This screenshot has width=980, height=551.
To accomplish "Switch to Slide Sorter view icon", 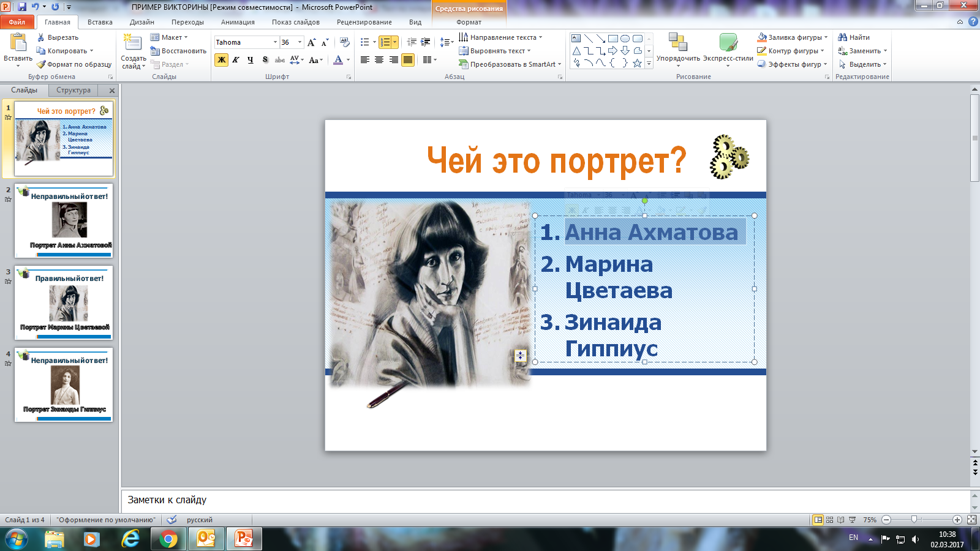I will pos(830,520).
